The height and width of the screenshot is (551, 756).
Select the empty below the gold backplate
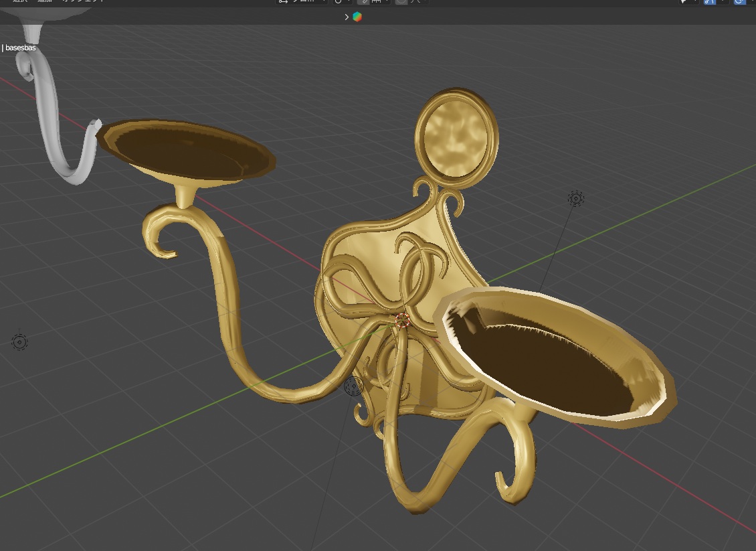click(353, 386)
